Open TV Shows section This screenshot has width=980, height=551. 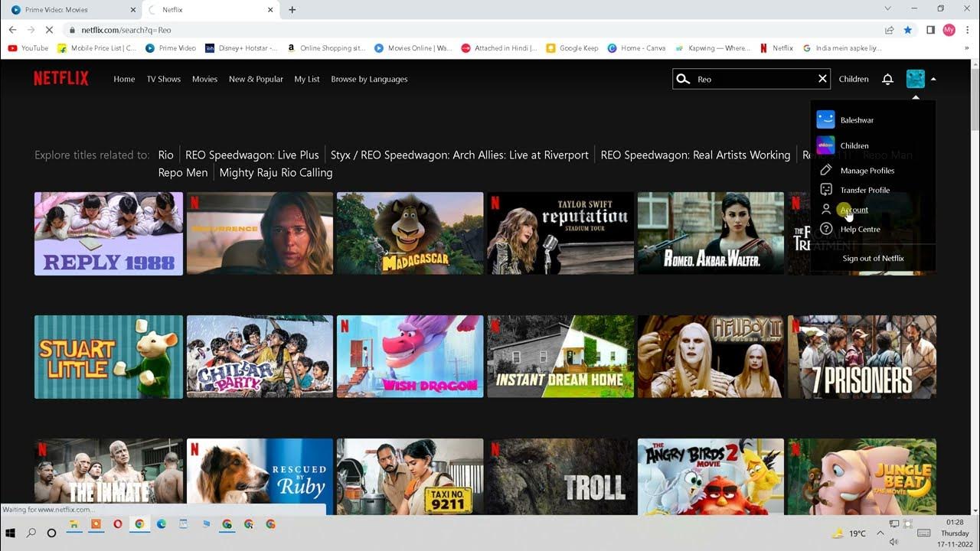(x=164, y=79)
